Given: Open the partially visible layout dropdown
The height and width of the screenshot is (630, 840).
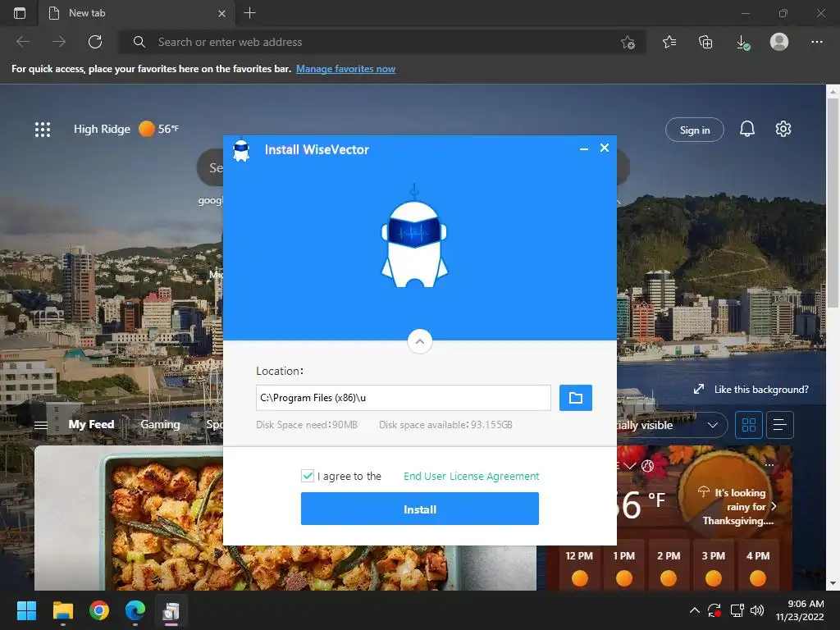Looking at the screenshot, I should (673, 426).
